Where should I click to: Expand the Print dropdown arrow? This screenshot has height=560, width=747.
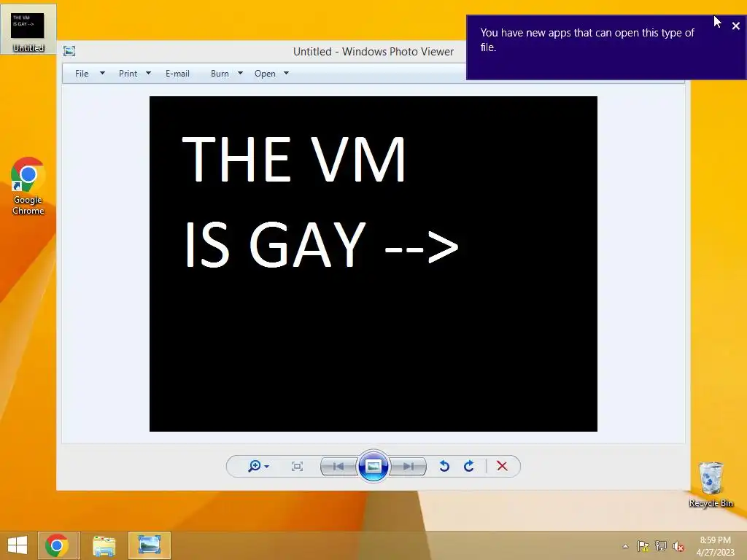click(148, 74)
